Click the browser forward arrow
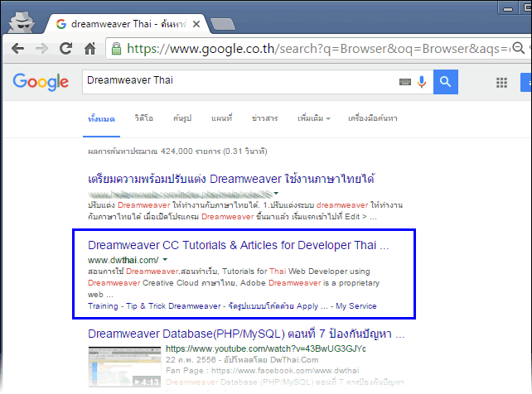The width and height of the screenshot is (532, 394). pos(41,49)
